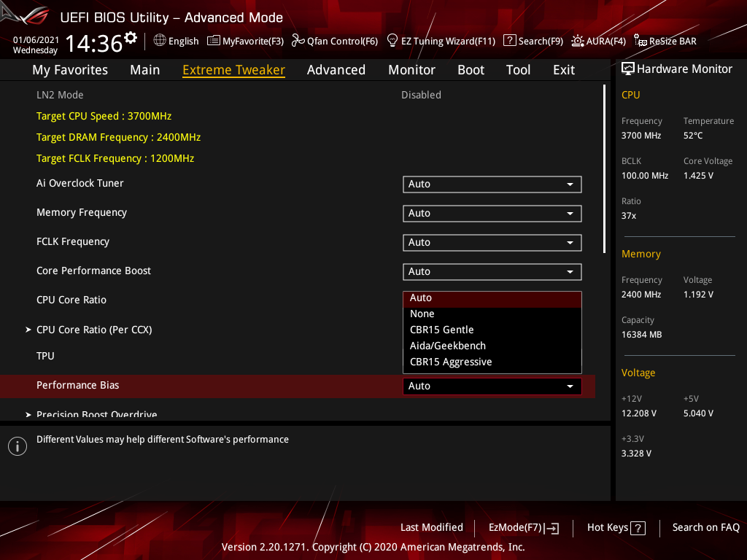The image size is (747, 560).
Task: Switch to Exit tab
Action: click(x=564, y=70)
